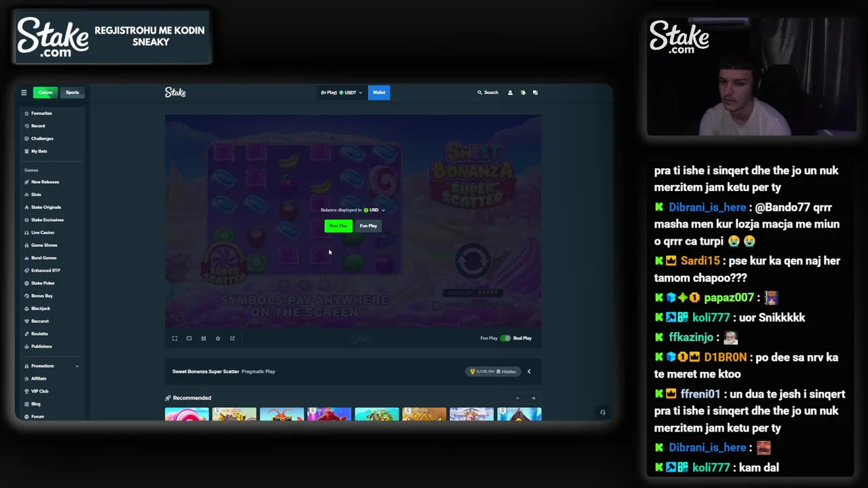Add game to favourites star icon
Viewport: 868px width, 488px height.
pyautogui.click(x=218, y=338)
